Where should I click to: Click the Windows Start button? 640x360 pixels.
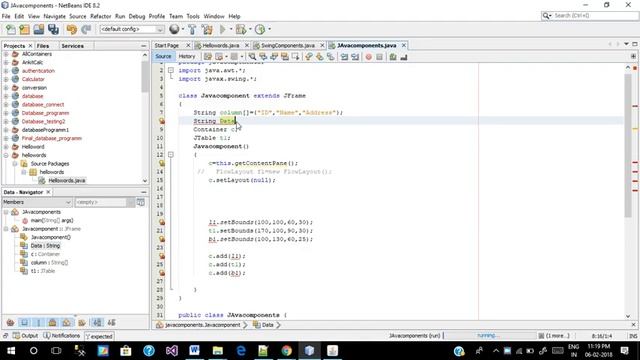11,351
